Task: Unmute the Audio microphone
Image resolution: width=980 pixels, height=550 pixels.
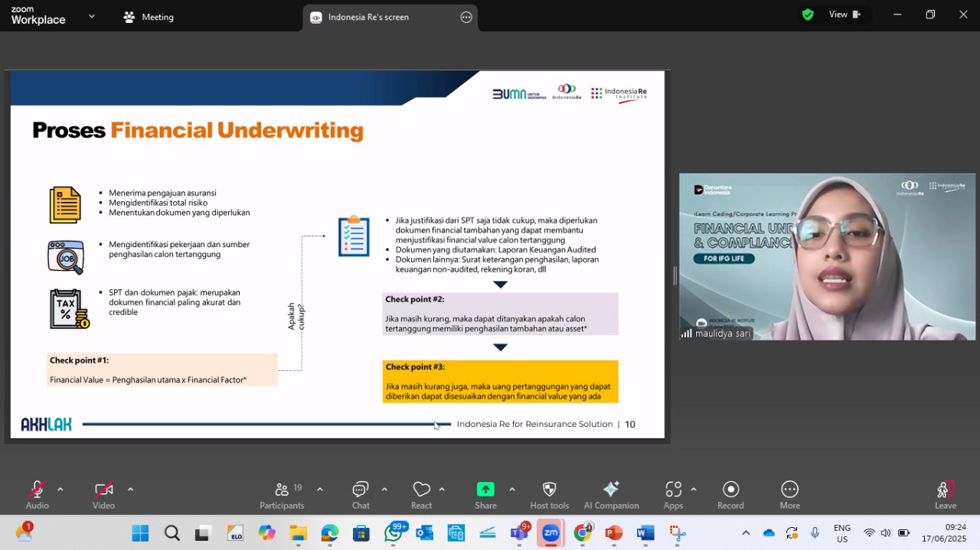Action: 37,495
